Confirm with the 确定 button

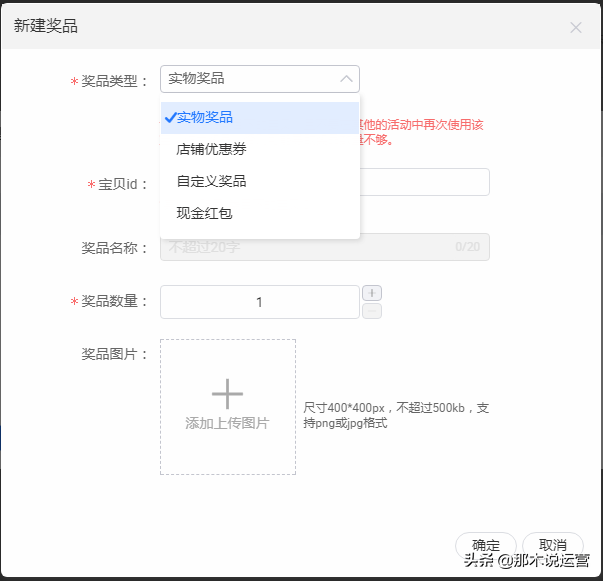click(x=486, y=545)
